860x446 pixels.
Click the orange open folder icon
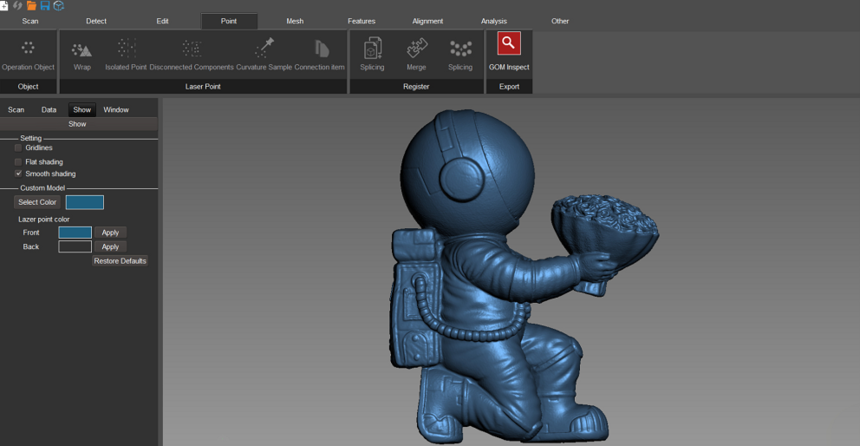click(31, 5)
